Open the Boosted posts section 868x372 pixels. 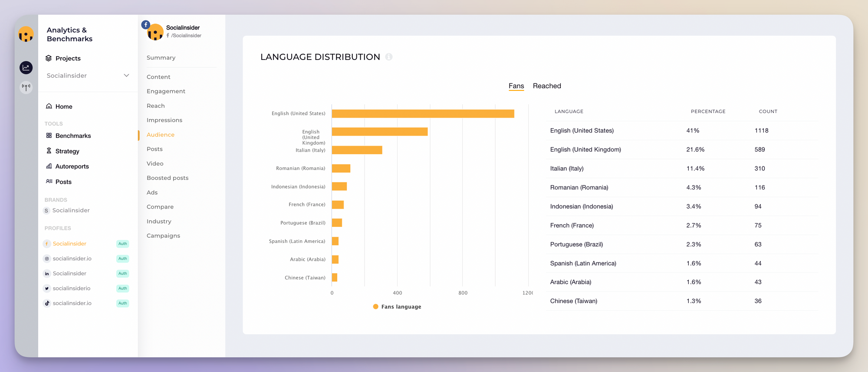[x=168, y=178]
